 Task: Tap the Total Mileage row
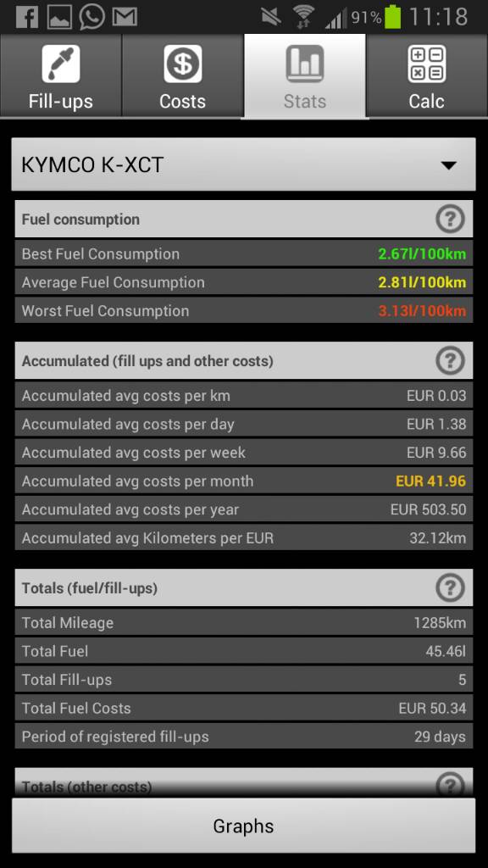(x=243, y=623)
